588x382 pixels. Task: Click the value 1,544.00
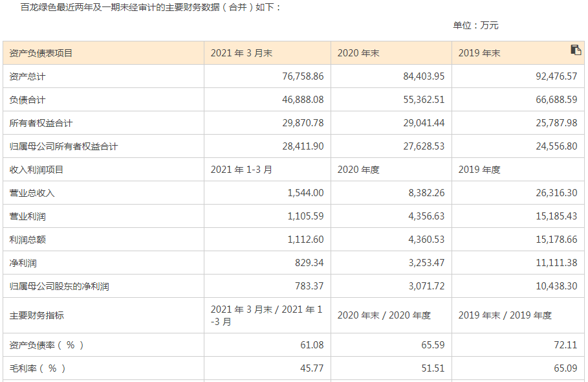tap(305, 192)
